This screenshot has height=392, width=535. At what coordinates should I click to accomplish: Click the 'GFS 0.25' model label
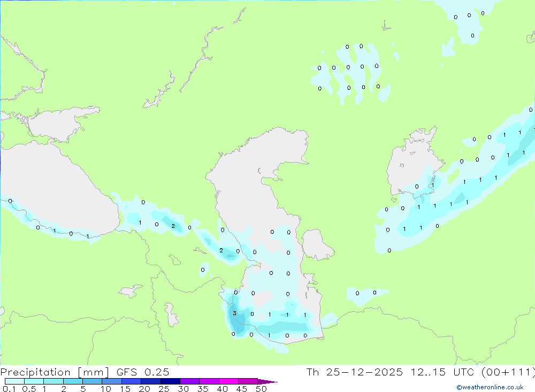coord(143,372)
